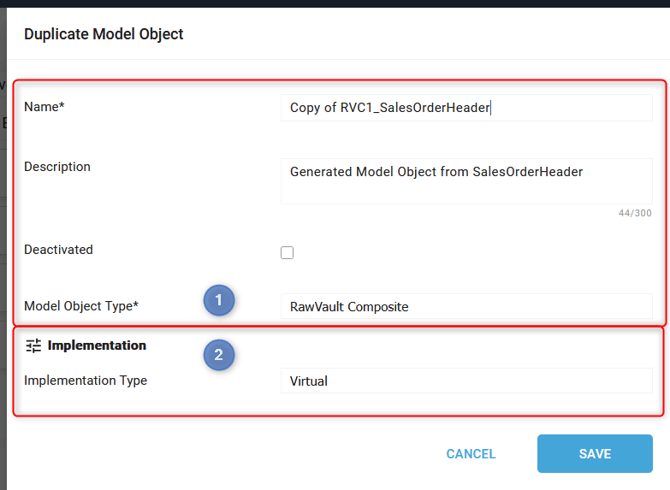The image size is (670, 490).
Task: Click the Implementation Type label
Action: pyautogui.click(x=85, y=381)
